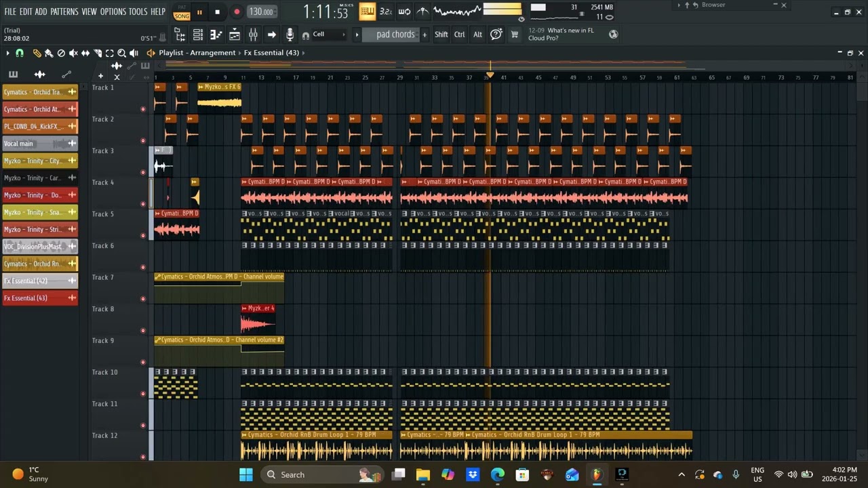This screenshot has width=868, height=488.
Task: Mute Track 1 using its green dot
Action: point(142,109)
